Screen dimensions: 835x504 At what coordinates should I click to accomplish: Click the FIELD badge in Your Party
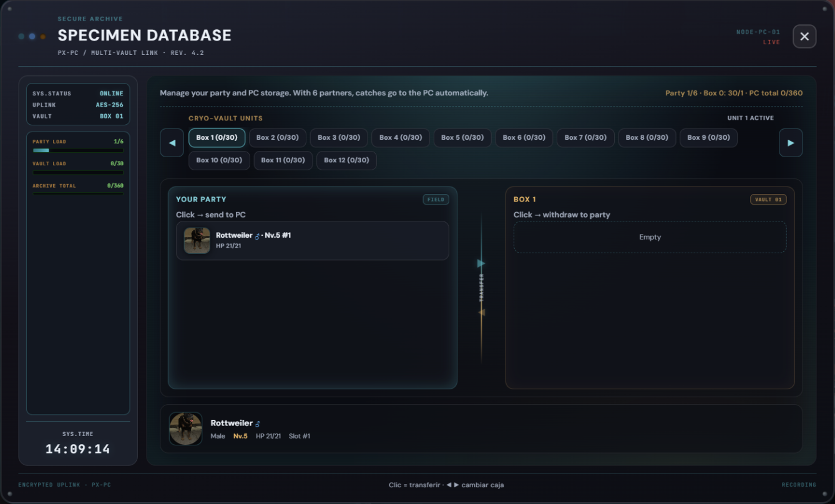click(x=436, y=200)
